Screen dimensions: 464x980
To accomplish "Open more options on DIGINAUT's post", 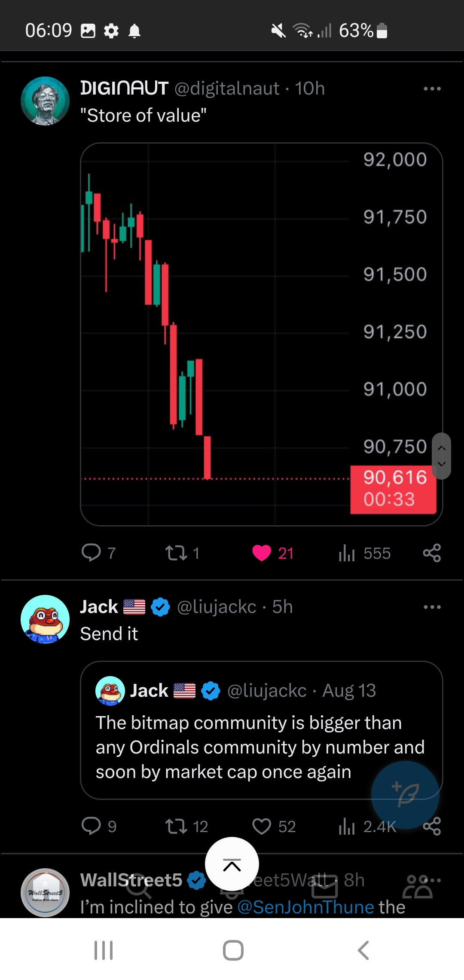I will tap(432, 89).
